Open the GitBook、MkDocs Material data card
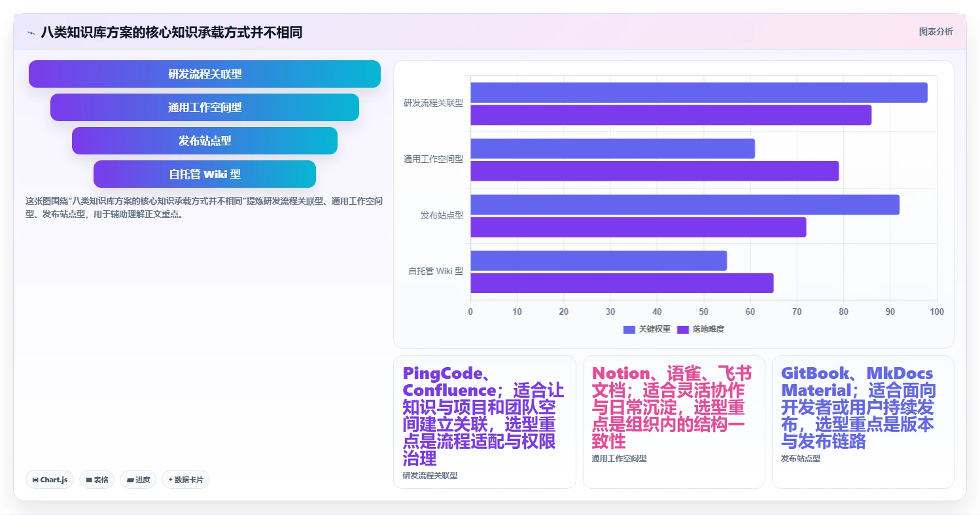The width and height of the screenshot is (980, 515). point(863,422)
